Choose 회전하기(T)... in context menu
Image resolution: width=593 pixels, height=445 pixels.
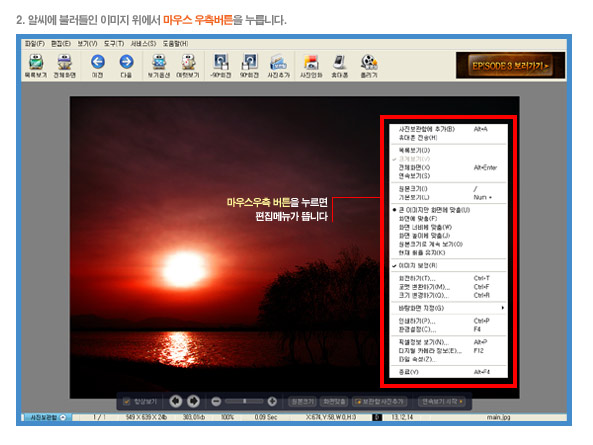coord(448,278)
